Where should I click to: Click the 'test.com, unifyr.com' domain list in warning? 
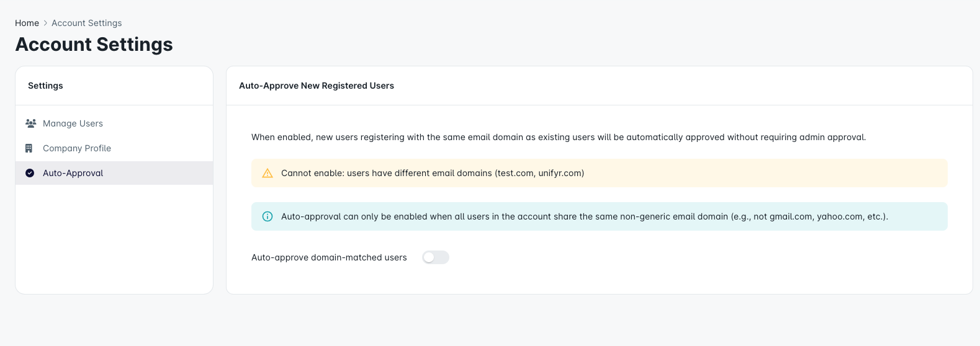click(x=539, y=173)
